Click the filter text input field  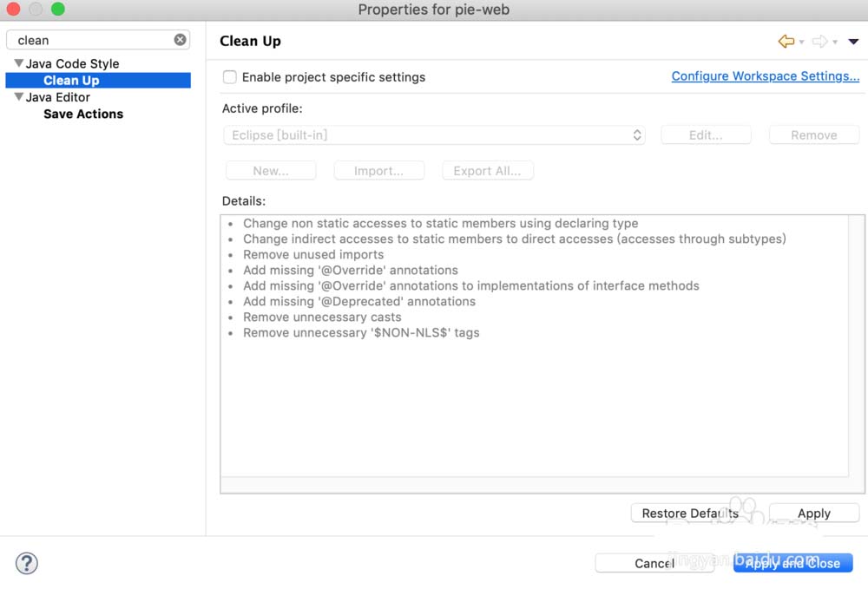(91, 40)
